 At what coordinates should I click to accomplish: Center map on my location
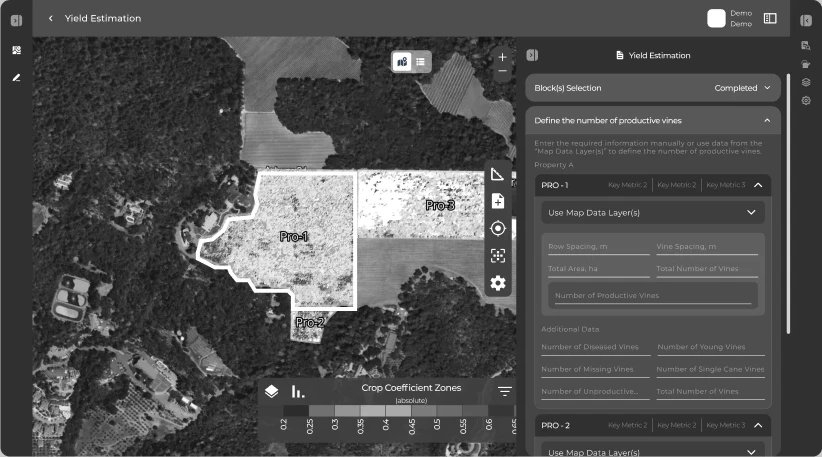pos(497,228)
